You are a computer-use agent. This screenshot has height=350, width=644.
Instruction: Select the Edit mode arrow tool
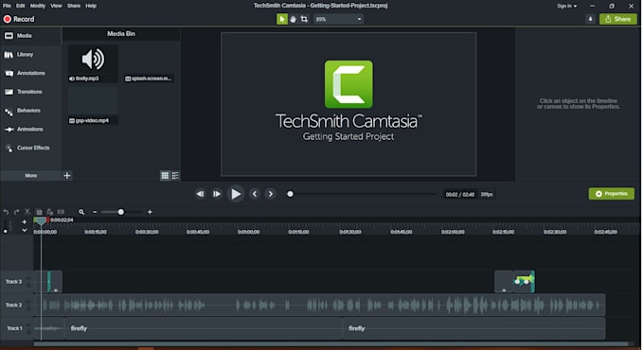coord(282,19)
